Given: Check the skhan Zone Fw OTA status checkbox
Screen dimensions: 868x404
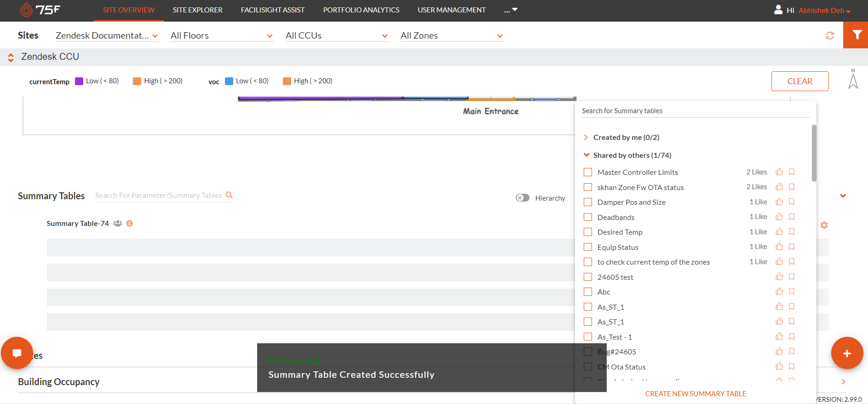Looking at the screenshot, I should click(588, 187).
